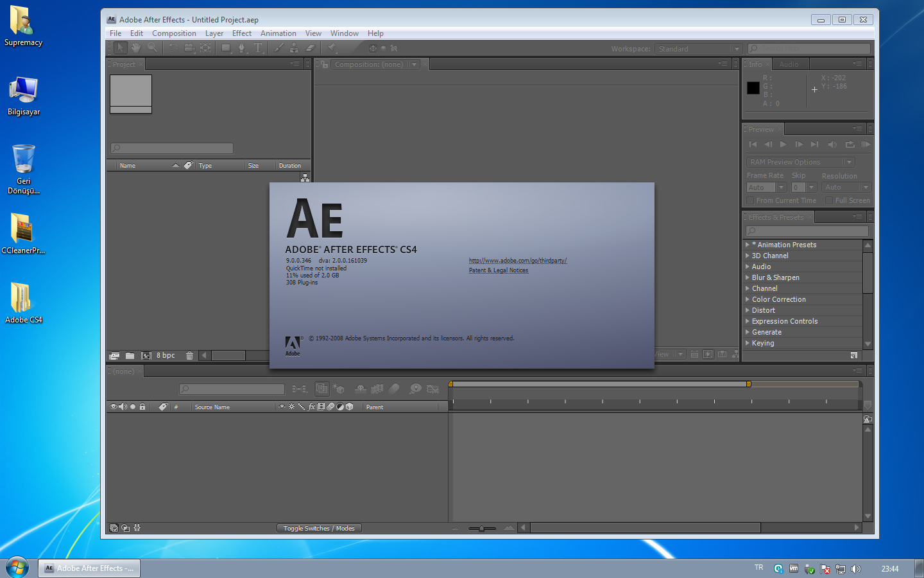Choose the Pen tool
The width and height of the screenshot is (924, 578).
tap(242, 48)
